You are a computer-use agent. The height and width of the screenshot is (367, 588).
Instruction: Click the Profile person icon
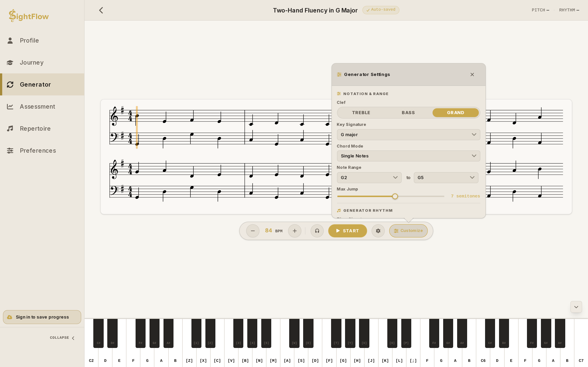(x=10, y=41)
